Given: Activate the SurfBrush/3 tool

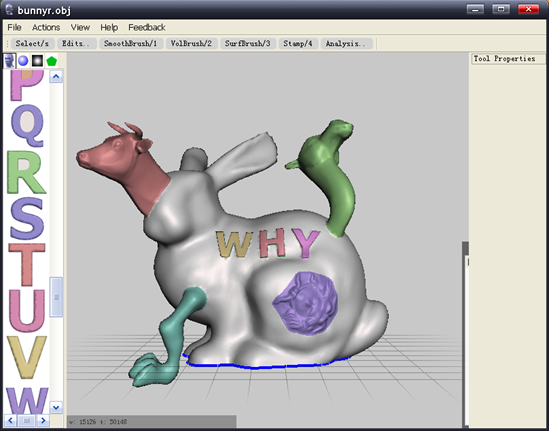Looking at the screenshot, I should tap(248, 44).
